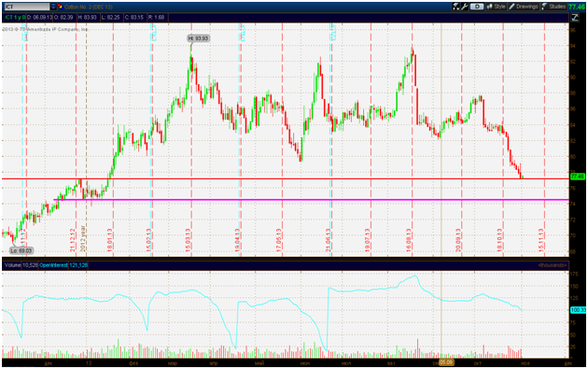Click the 100.33 open interest axis label
This screenshot has height=369, width=588.
click(578, 310)
